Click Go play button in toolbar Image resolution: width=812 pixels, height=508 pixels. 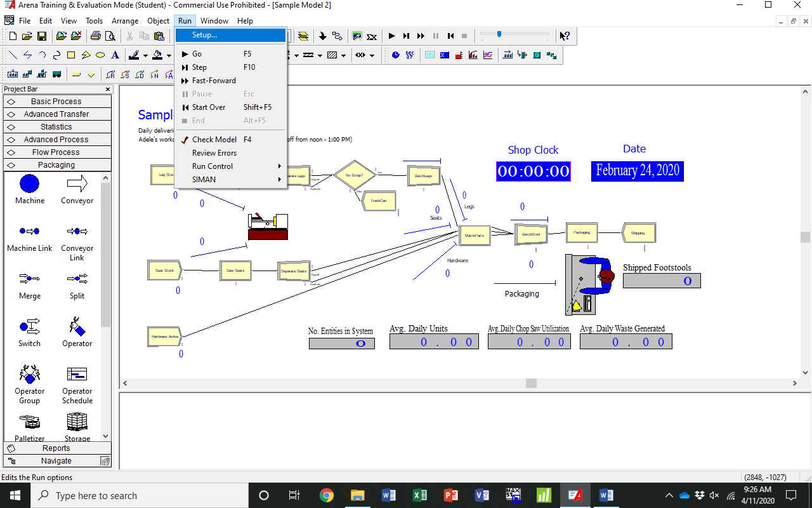coord(392,36)
